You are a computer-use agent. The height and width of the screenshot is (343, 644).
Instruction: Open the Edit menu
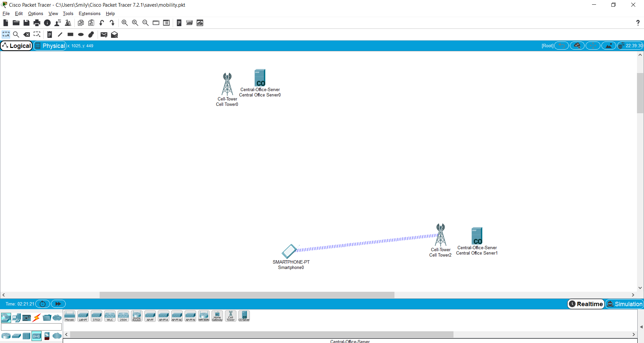[19, 13]
